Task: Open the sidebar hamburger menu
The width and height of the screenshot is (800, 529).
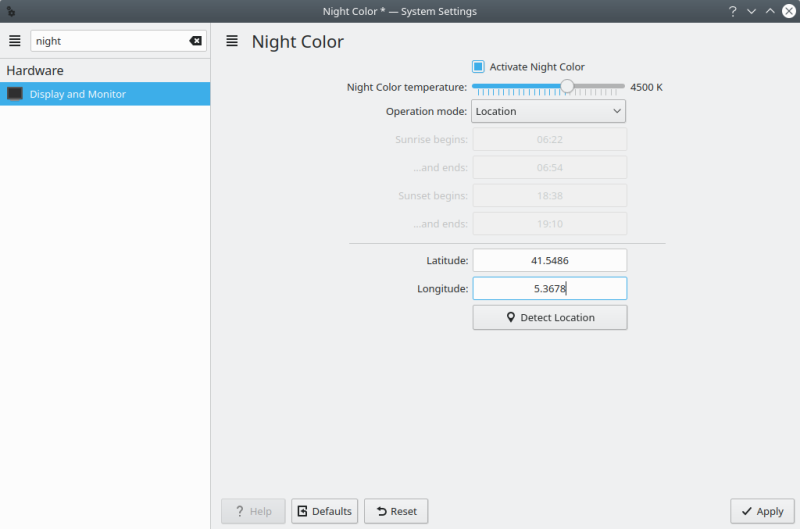Action: coord(15,41)
